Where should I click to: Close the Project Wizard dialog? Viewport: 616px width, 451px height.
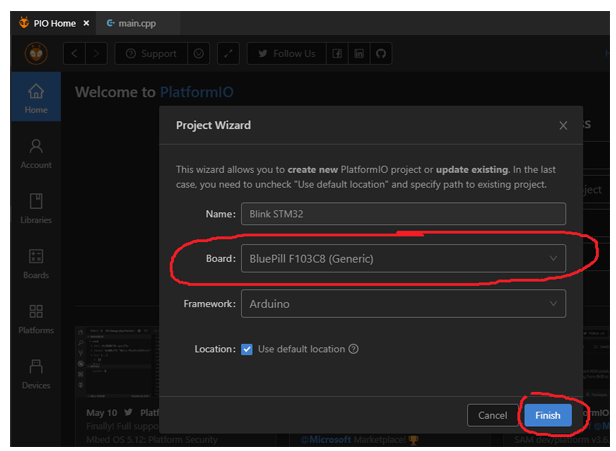[x=564, y=125]
